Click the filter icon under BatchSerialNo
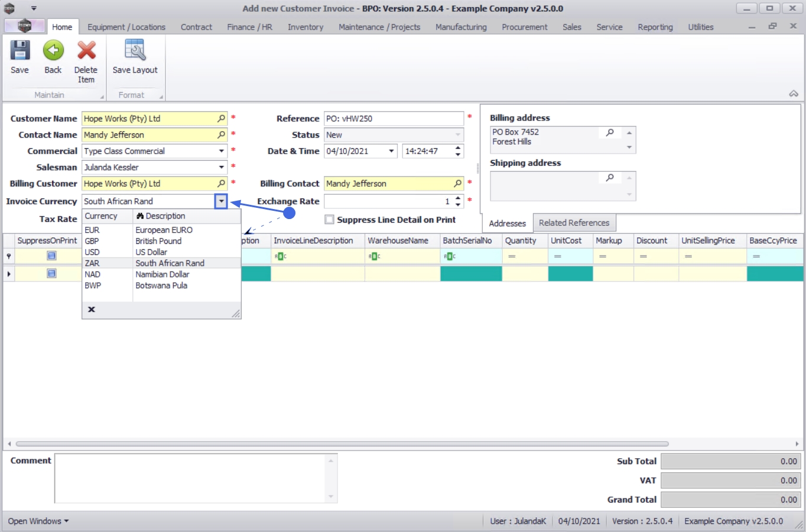 [x=450, y=256]
